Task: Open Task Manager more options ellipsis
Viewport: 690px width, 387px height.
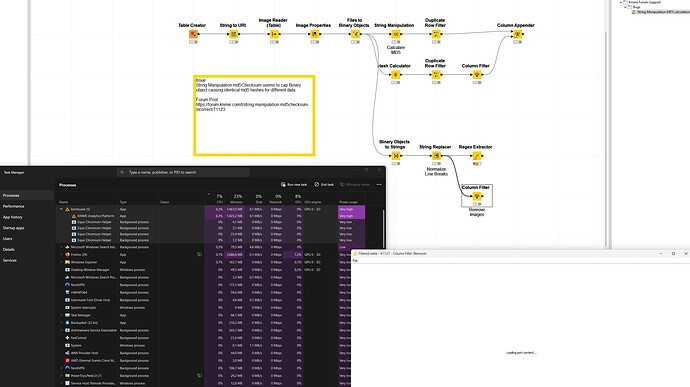Action: point(379,184)
